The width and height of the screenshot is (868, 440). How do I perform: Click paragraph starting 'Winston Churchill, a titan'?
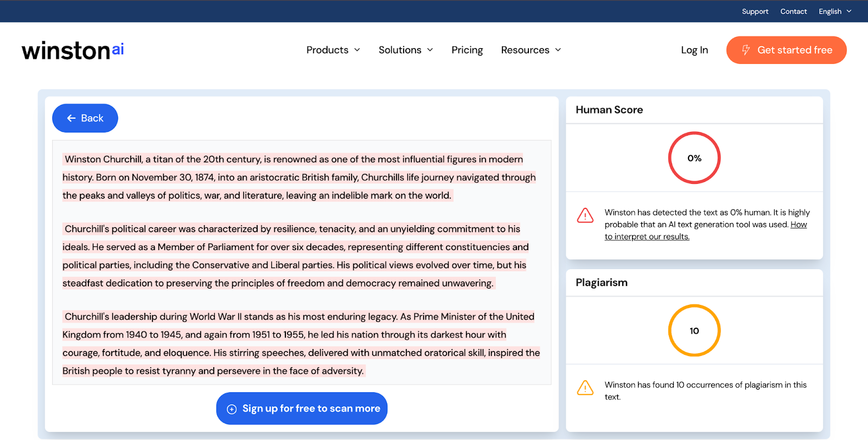pos(299,177)
